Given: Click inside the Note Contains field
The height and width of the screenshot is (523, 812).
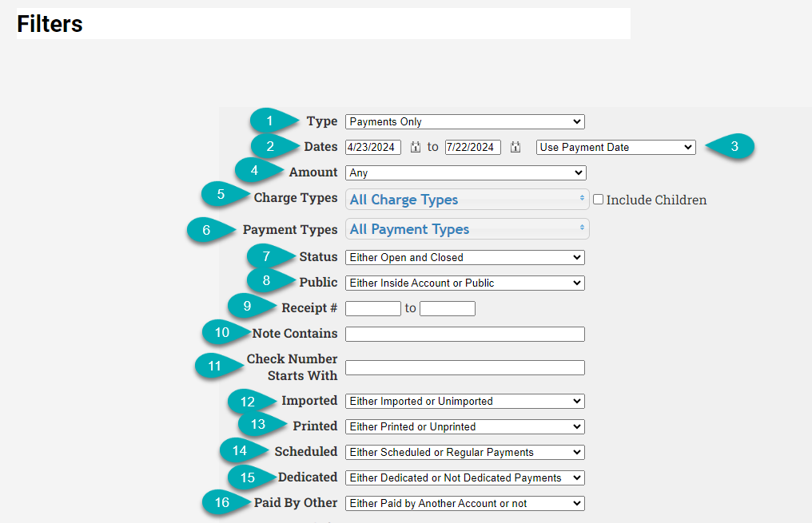Looking at the screenshot, I should click(464, 333).
